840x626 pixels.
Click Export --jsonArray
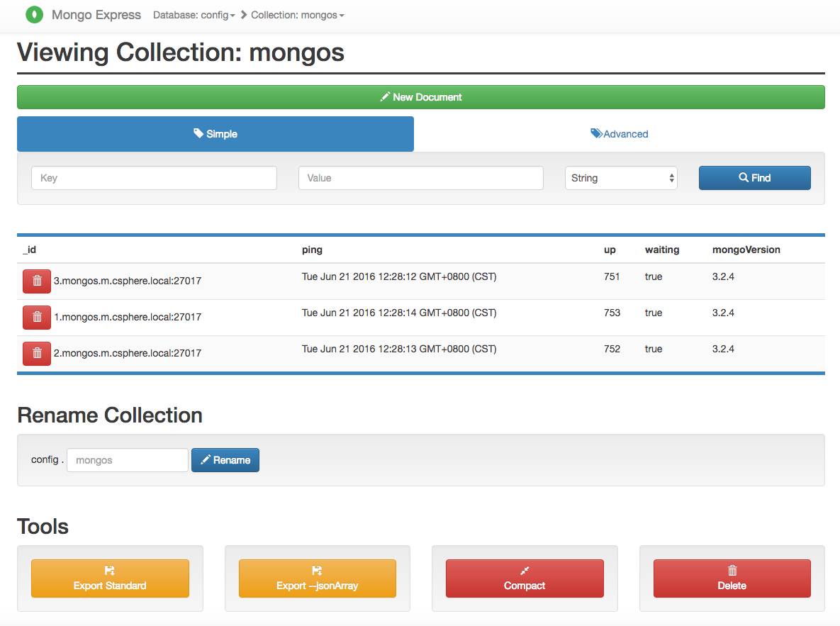click(x=316, y=578)
